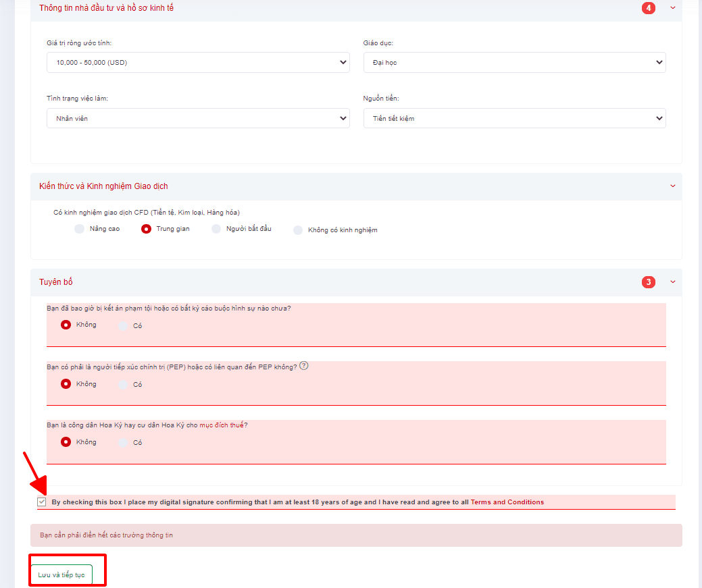The image size is (702, 588).
Task: Select Người bắt đầu experience radio
Action: coord(216,229)
